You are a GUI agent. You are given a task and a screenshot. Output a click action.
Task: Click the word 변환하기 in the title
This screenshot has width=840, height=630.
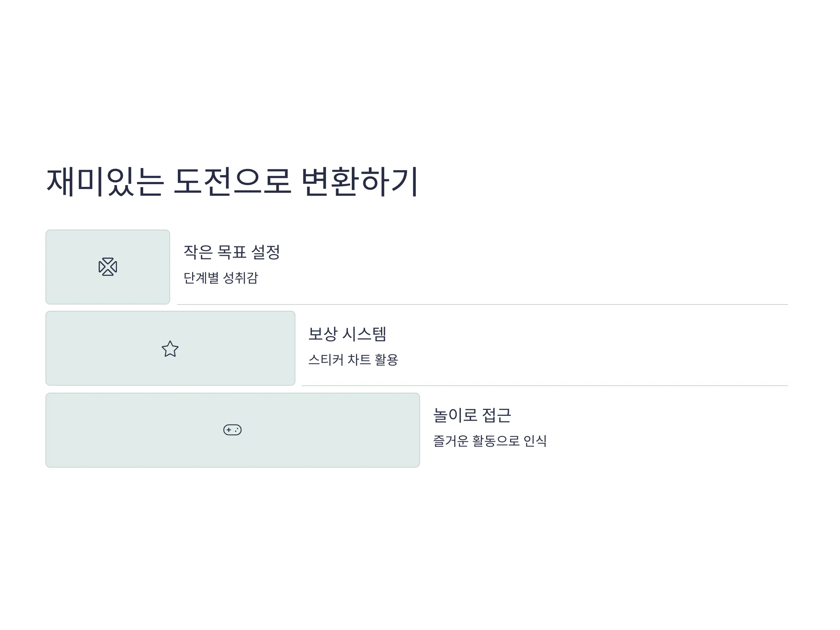coord(360,182)
